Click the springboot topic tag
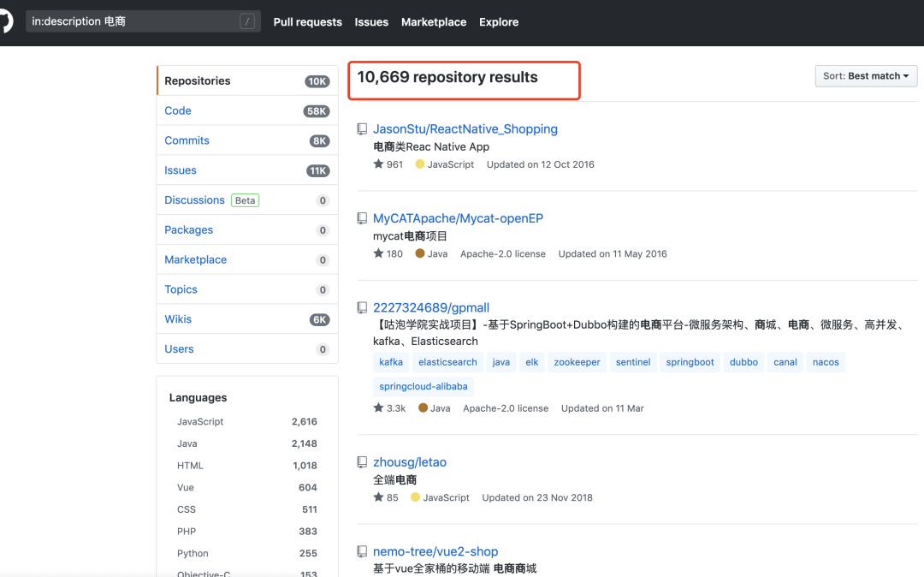 (690, 362)
